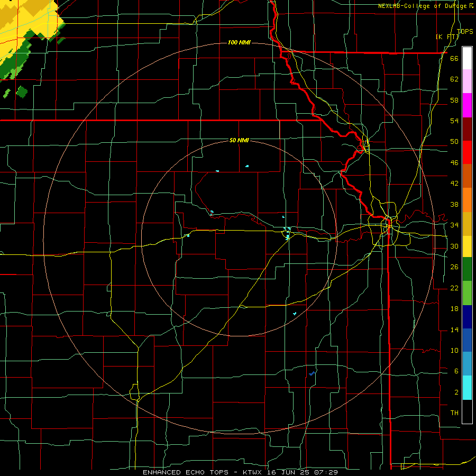Click the cyan legend color block

click(467, 388)
